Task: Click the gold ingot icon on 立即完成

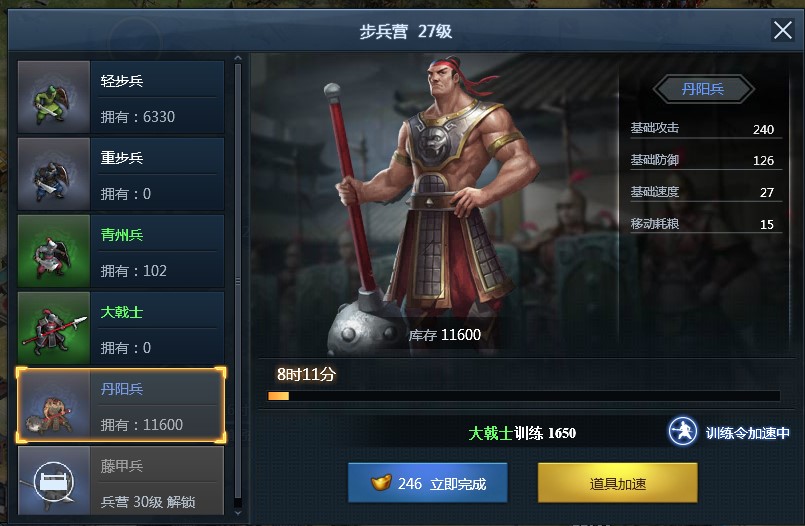Action: 381,482
